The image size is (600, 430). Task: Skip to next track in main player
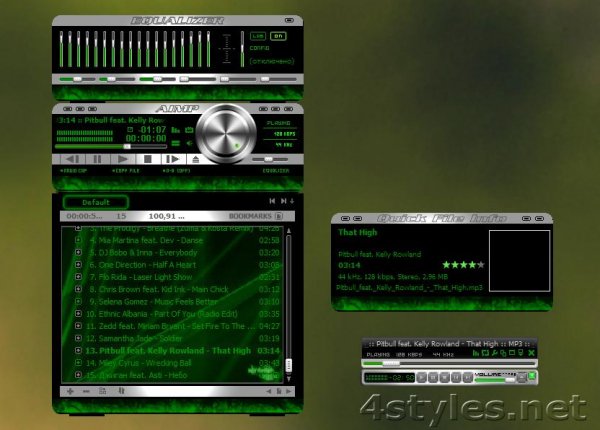(173, 159)
